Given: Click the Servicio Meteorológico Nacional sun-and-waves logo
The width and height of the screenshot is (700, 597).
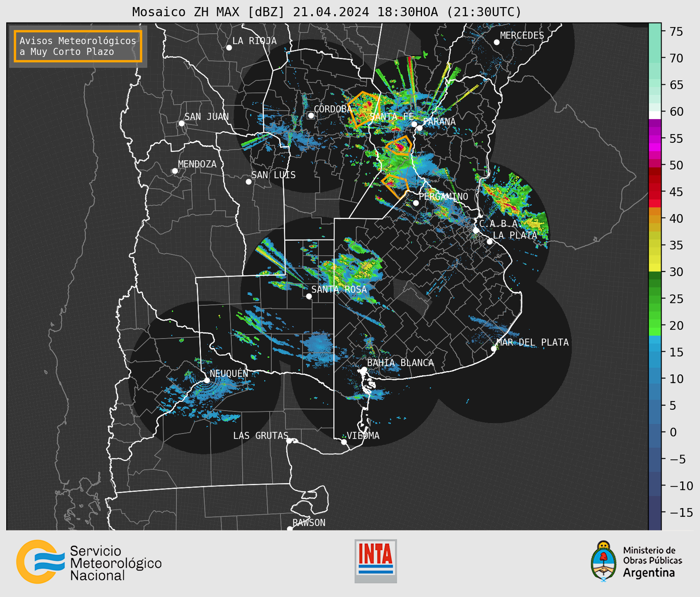Looking at the screenshot, I should (40, 561).
